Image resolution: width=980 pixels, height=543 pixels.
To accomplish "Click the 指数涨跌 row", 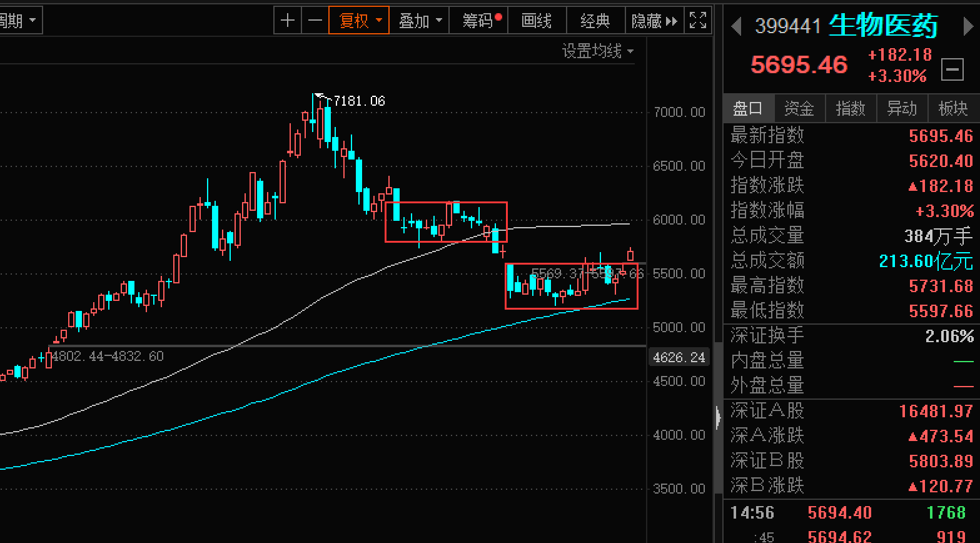I will tap(852, 186).
